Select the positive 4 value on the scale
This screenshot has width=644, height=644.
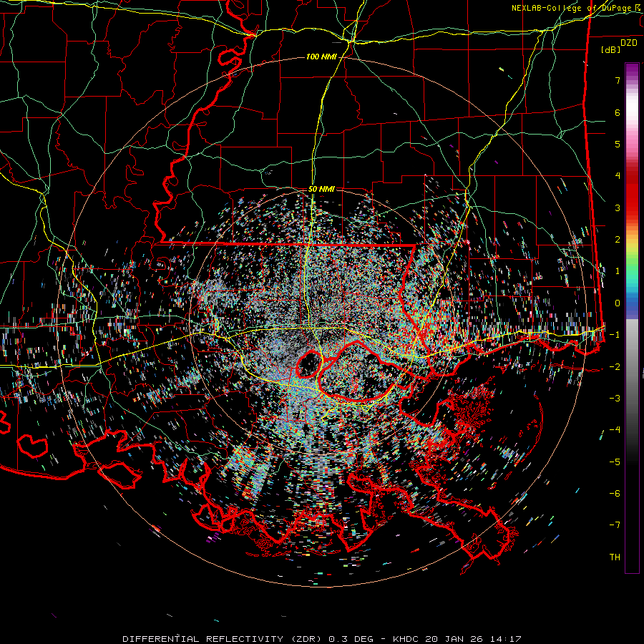coord(618,176)
